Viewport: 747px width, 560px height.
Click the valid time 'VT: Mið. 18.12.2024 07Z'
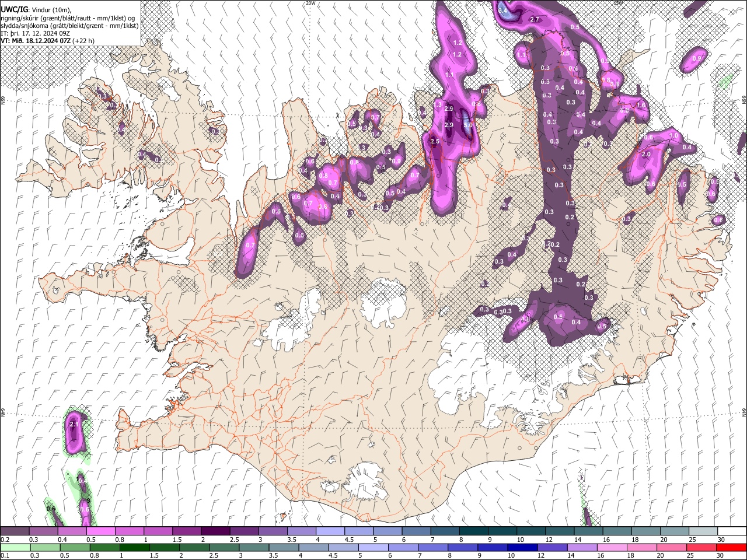[36, 41]
